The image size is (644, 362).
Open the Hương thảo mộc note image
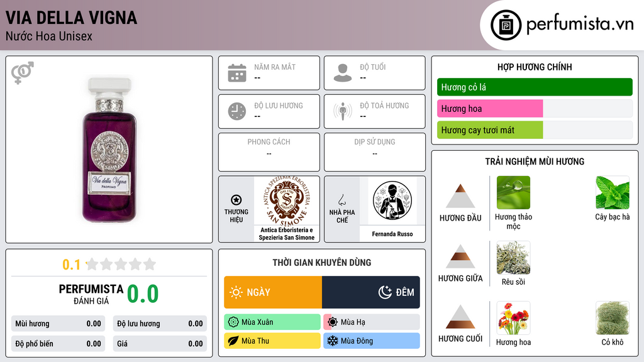click(x=513, y=193)
